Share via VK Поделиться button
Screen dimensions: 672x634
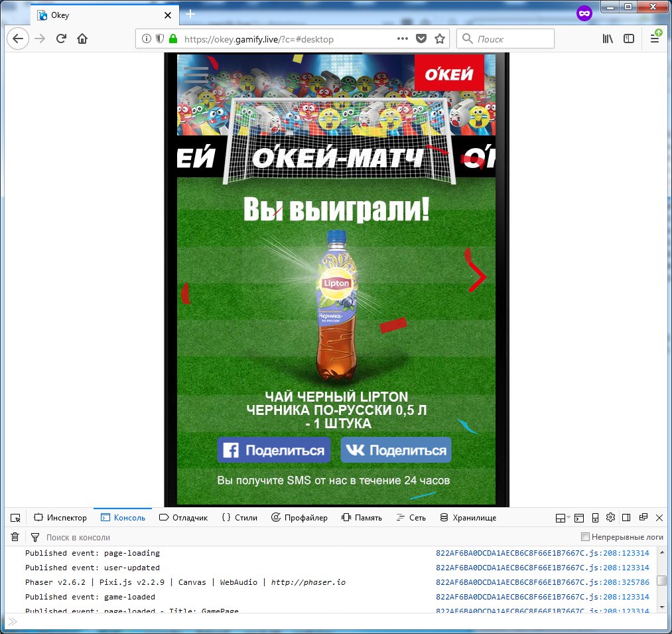[396, 450]
